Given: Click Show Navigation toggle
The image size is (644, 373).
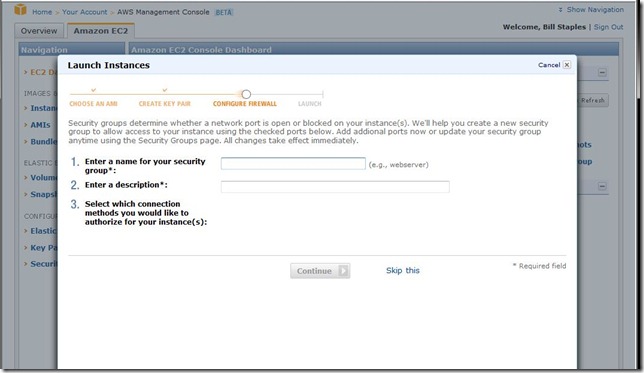Looking at the screenshot, I should click(x=591, y=9).
